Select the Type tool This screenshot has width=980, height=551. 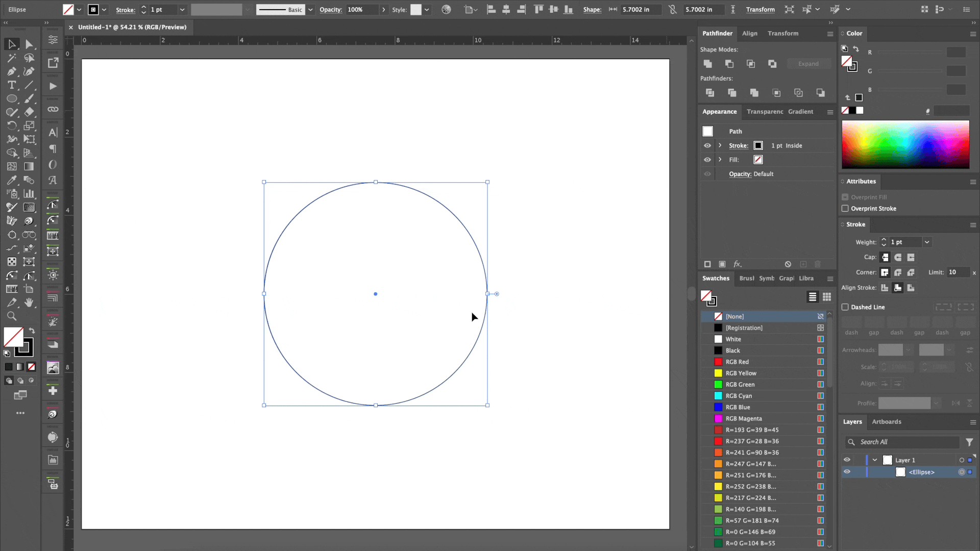[12, 85]
